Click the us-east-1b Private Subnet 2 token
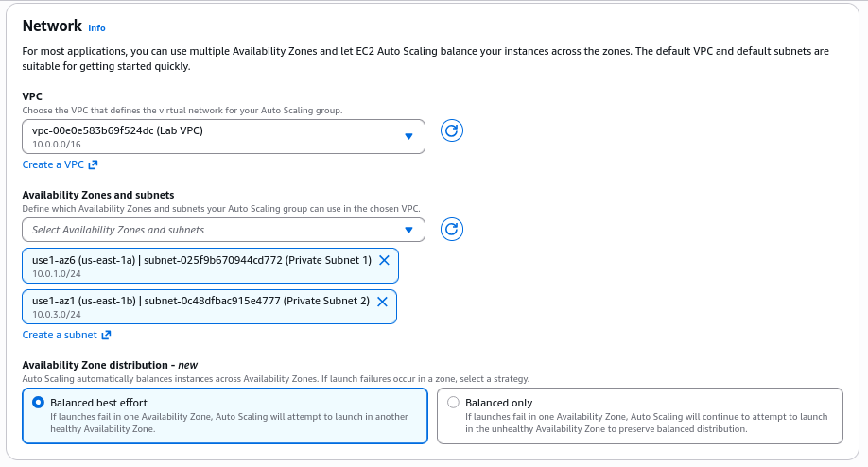Viewport: 868px width, 467px height. click(x=199, y=302)
